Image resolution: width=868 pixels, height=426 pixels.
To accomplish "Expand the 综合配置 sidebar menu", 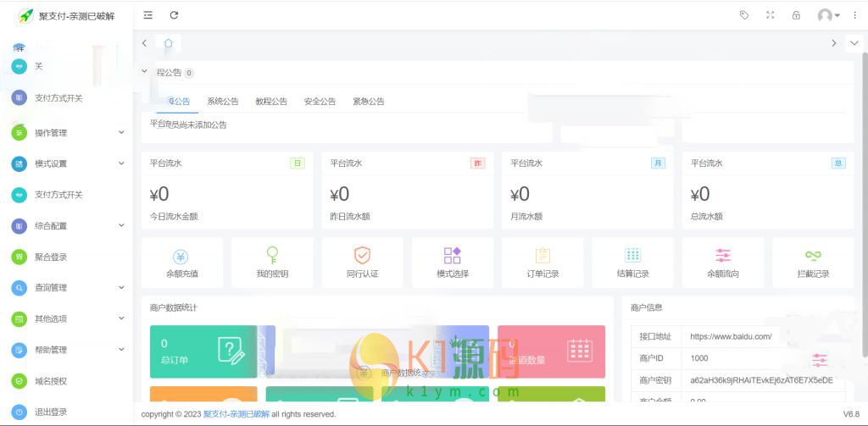I will (x=68, y=226).
